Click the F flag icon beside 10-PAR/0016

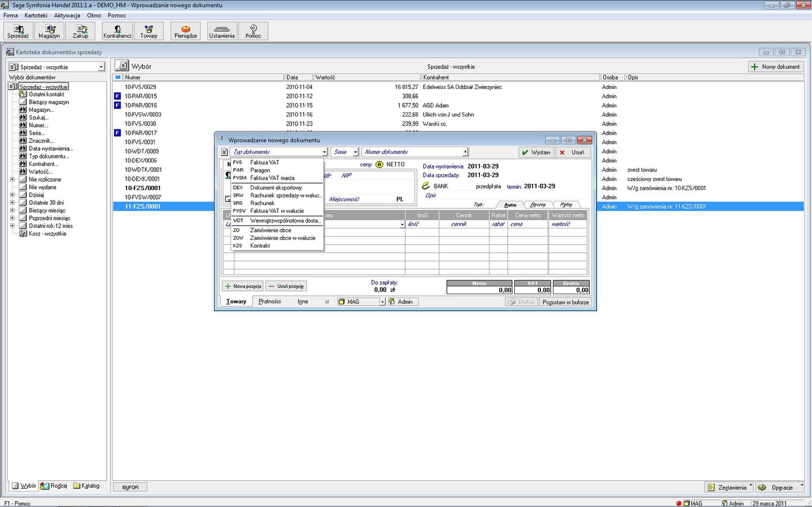coord(117,105)
